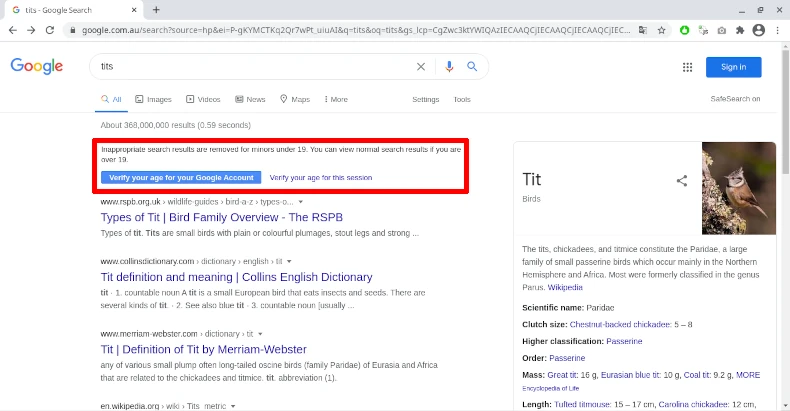790x411 pixels.
Task: Click the Passerine link beside Order
Action: pyautogui.click(x=567, y=358)
